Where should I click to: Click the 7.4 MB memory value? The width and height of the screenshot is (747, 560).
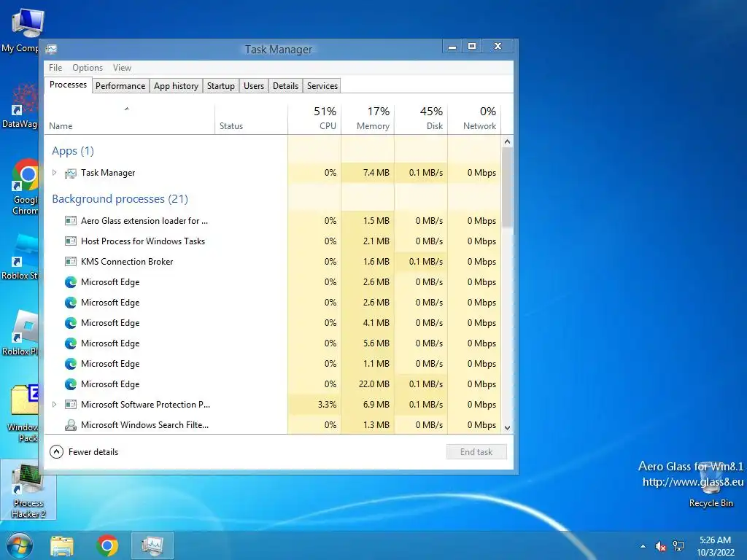click(376, 172)
